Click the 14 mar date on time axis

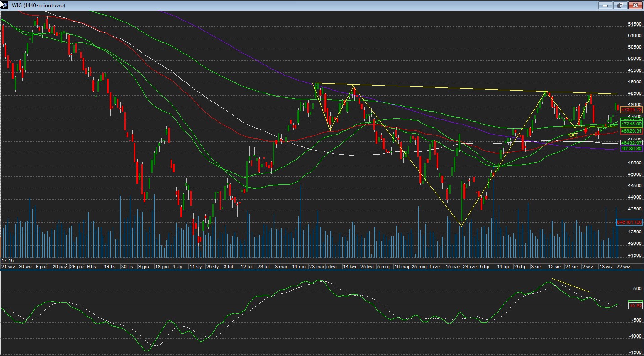(x=300, y=266)
